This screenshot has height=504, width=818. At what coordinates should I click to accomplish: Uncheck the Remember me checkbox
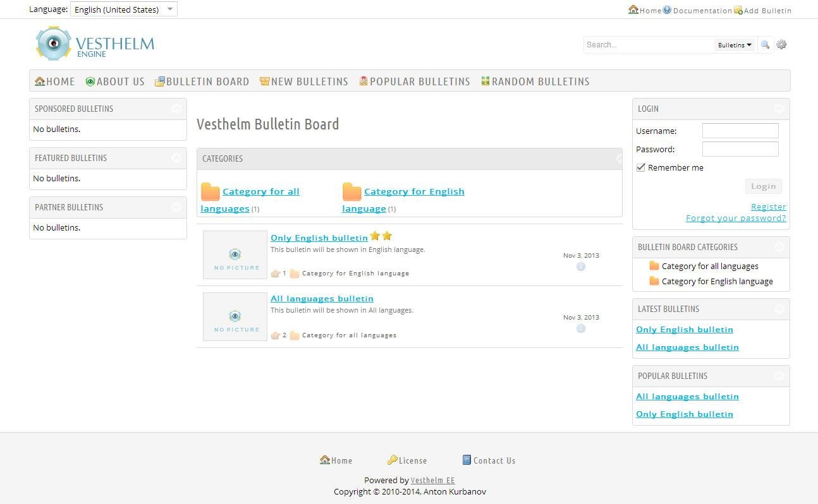(x=640, y=167)
